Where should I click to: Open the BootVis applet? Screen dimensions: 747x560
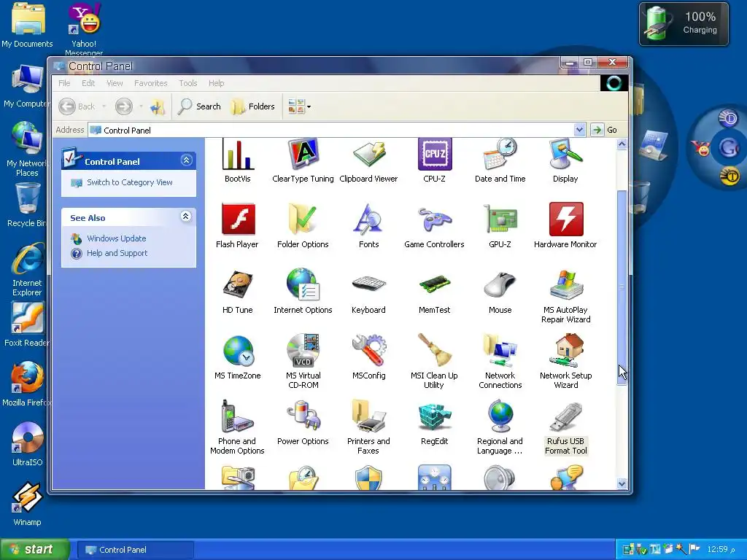pyautogui.click(x=237, y=161)
